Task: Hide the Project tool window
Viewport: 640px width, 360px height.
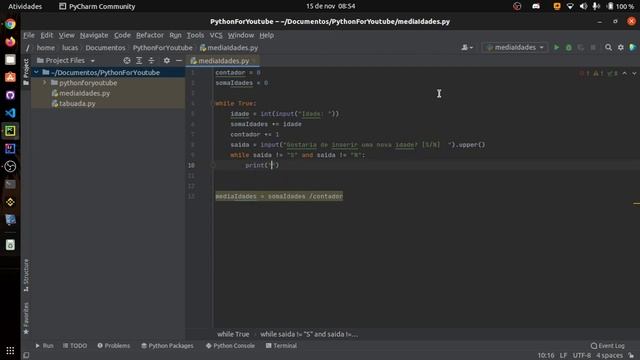Action: (179, 60)
